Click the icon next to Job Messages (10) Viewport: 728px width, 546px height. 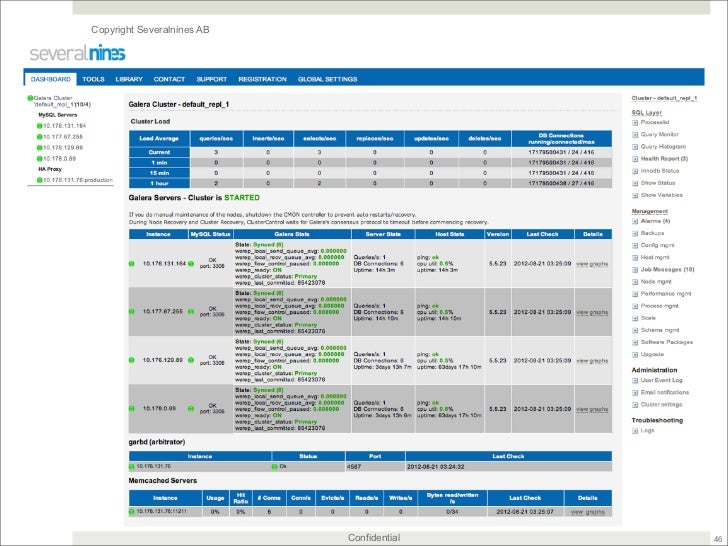click(x=635, y=269)
